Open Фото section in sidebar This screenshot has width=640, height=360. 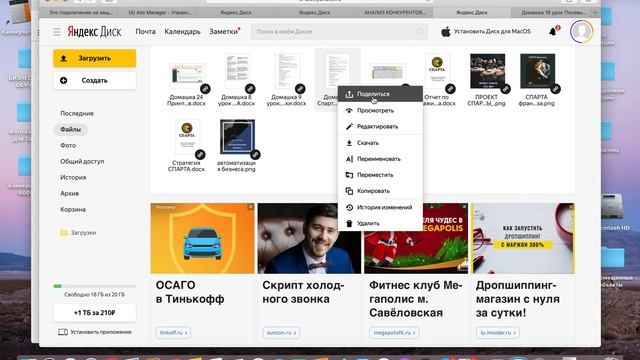pyautogui.click(x=68, y=145)
